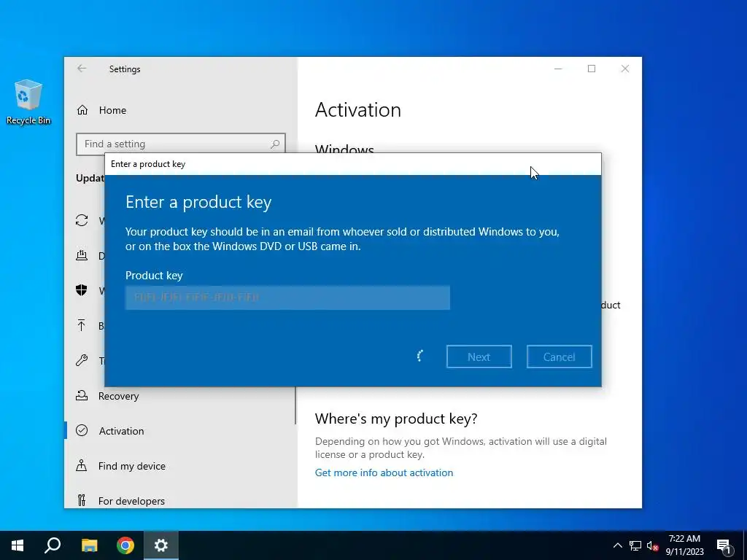This screenshot has height=560, width=747.
Task: Cancel the product key dialog
Action: [x=560, y=357]
